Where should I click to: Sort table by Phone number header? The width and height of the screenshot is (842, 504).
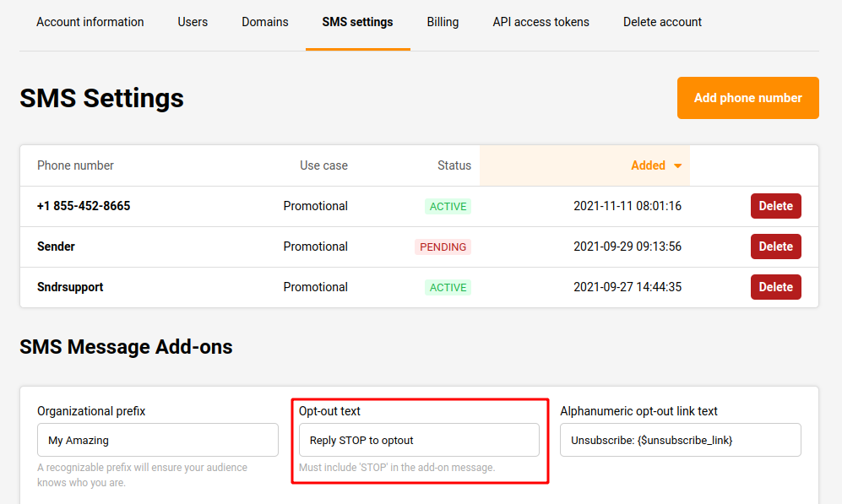click(x=75, y=165)
